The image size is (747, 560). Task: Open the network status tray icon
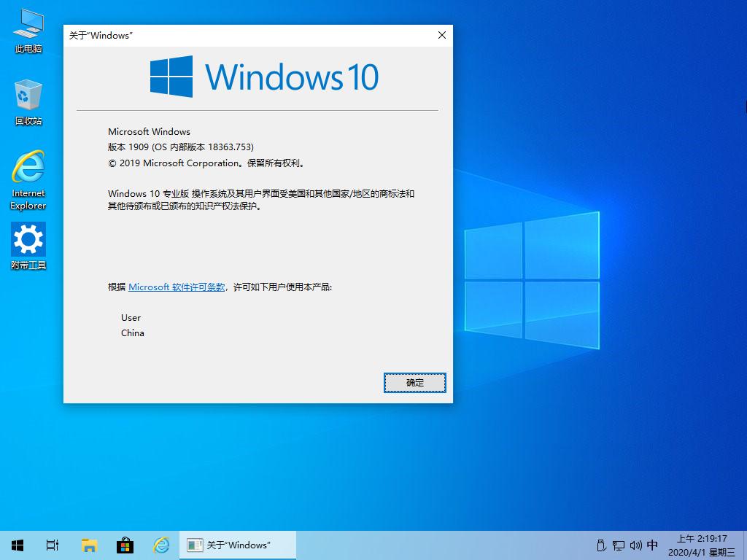(619, 545)
